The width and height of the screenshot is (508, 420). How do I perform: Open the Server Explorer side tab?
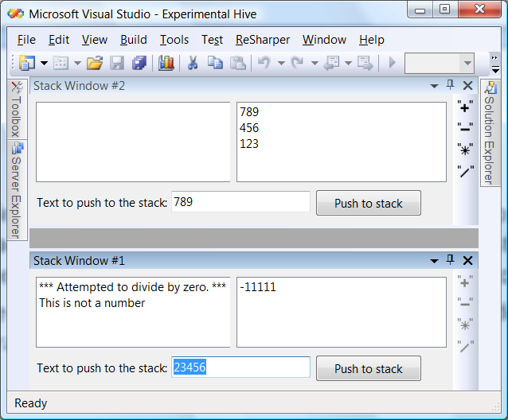point(17,190)
